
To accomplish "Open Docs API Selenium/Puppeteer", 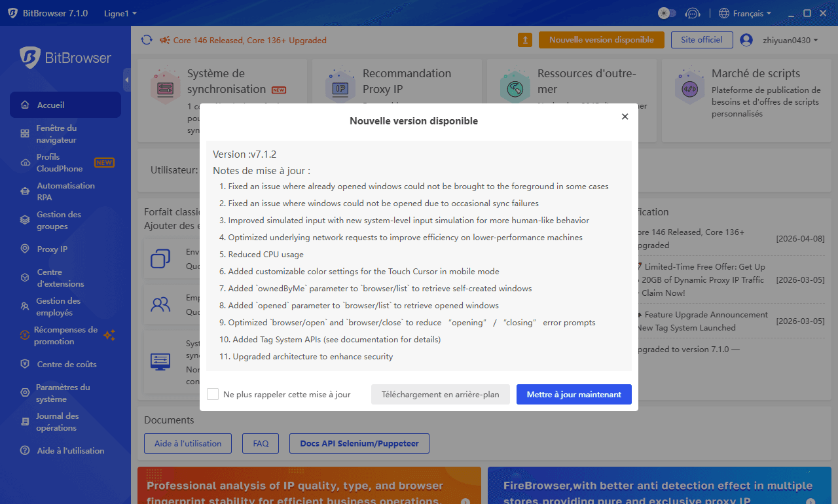I will pyautogui.click(x=359, y=443).
